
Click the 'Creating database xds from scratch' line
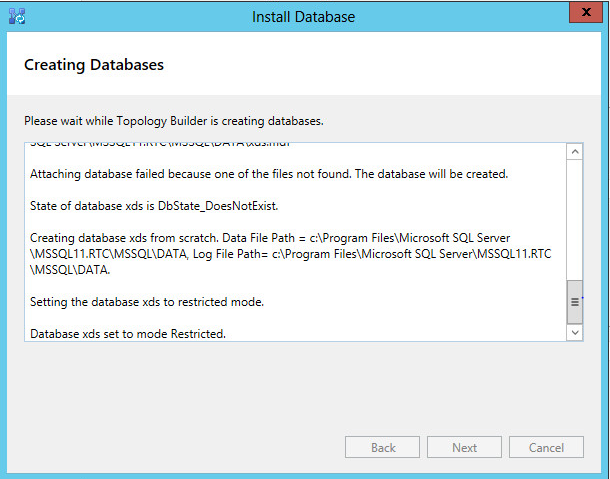pyautogui.click(x=270, y=238)
